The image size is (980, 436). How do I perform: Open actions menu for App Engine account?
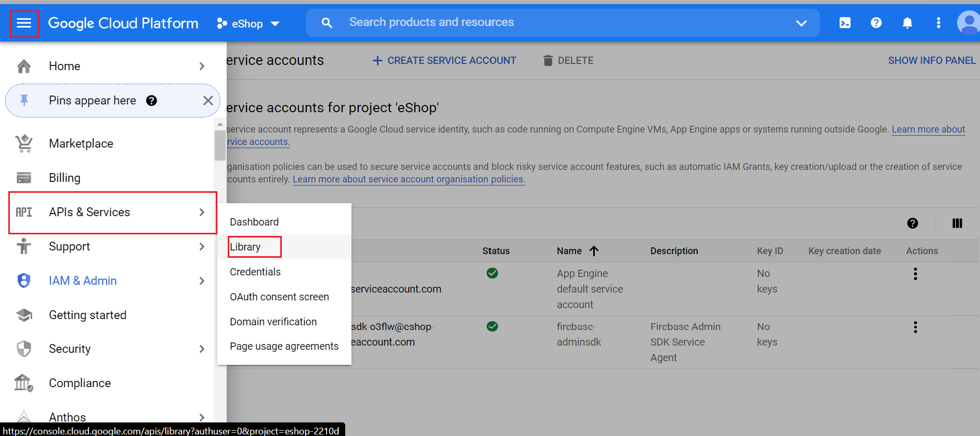click(915, 274)
